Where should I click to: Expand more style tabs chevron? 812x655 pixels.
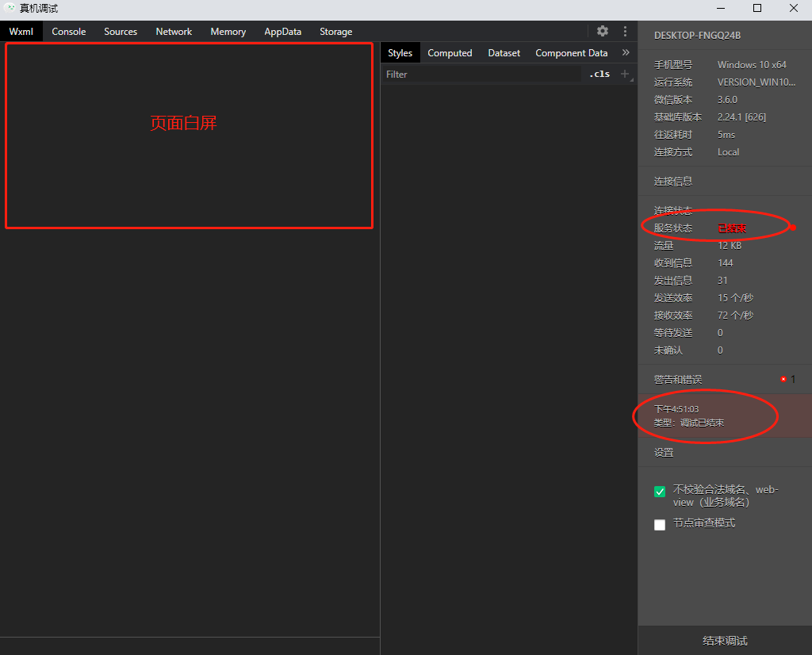click(626, 52)
